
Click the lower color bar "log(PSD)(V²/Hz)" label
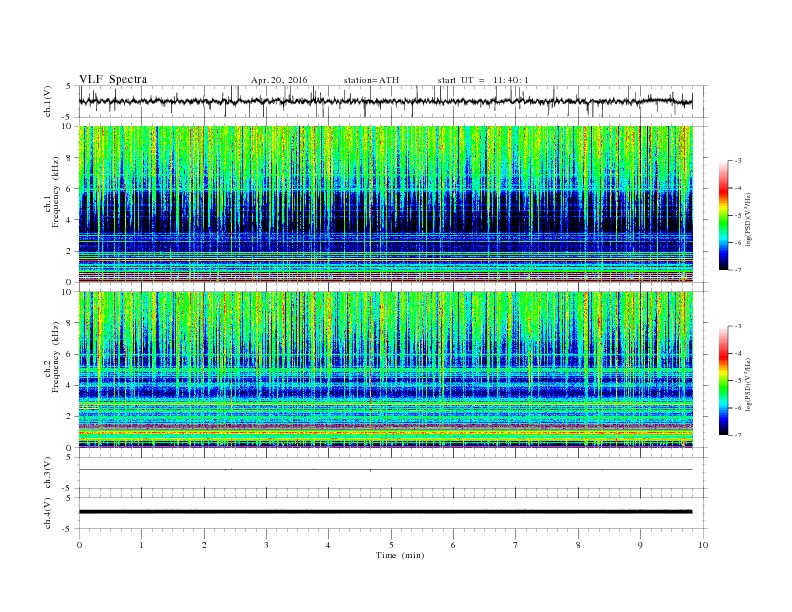pos(750,385)
